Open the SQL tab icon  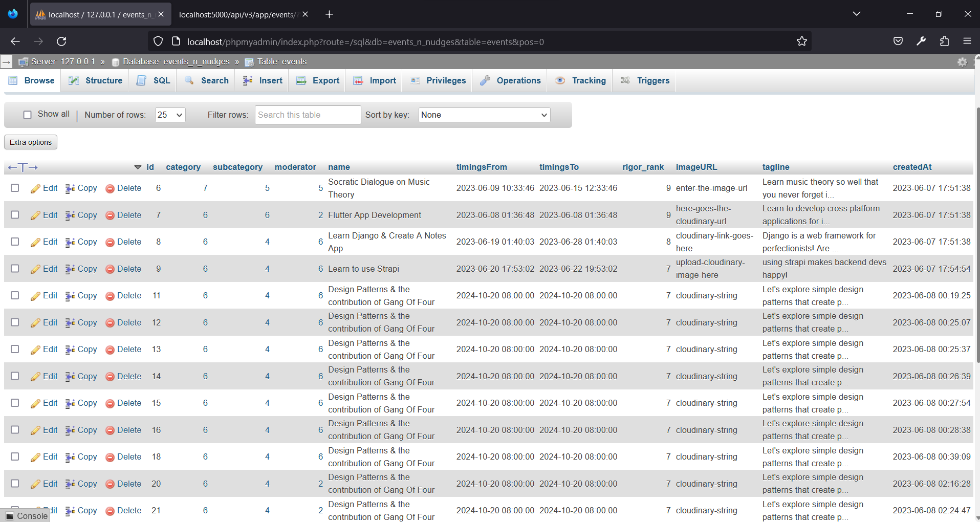[141, 80]
